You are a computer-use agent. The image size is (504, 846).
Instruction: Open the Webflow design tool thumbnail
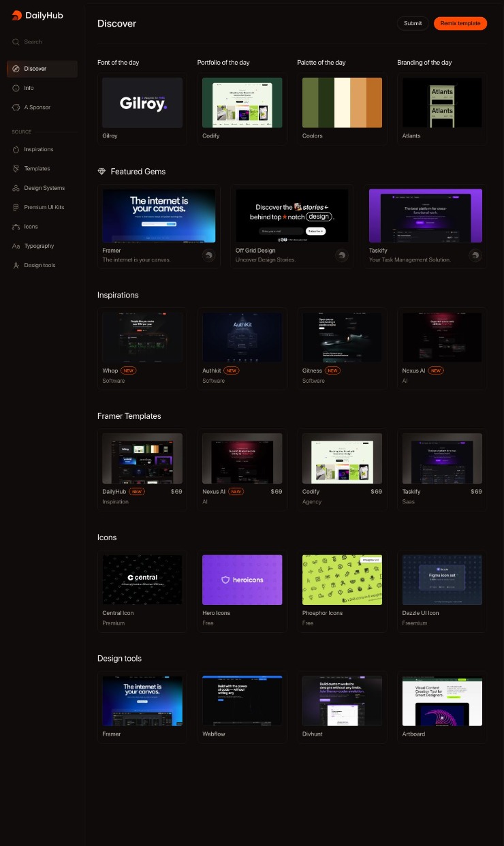tap(242, 701)
